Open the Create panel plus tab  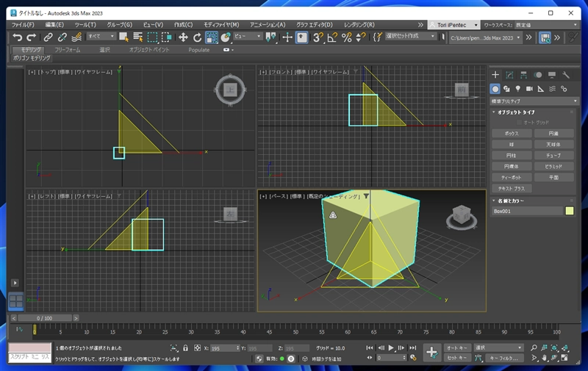(x=495, y=75)
